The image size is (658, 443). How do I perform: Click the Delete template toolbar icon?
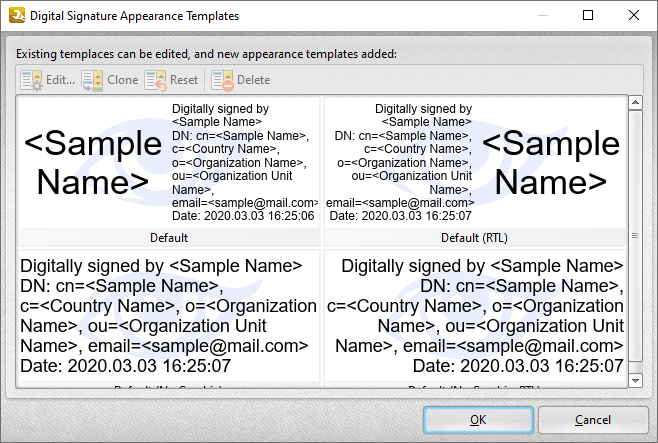pyautogui.click(x=222, y=80)
